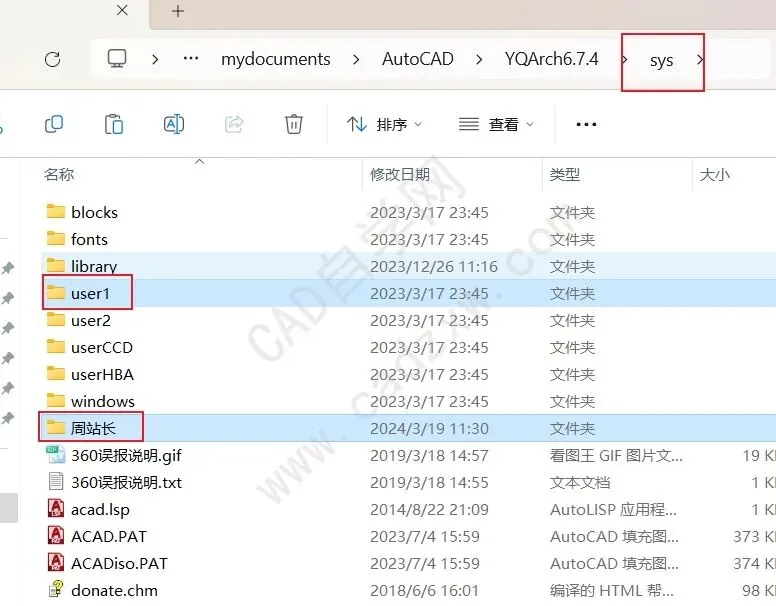Click the share icon in toolbar

click(x=234, y=124)
